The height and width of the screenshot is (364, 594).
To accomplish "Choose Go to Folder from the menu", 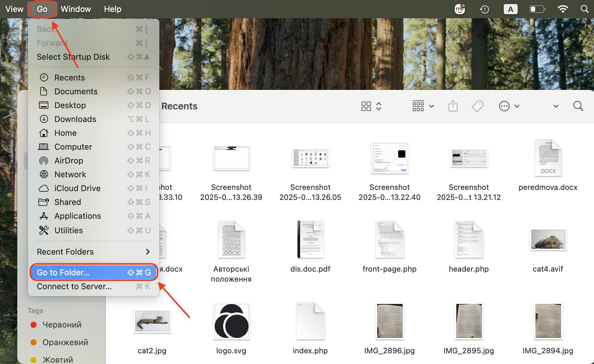I will [x=63, y=272].
